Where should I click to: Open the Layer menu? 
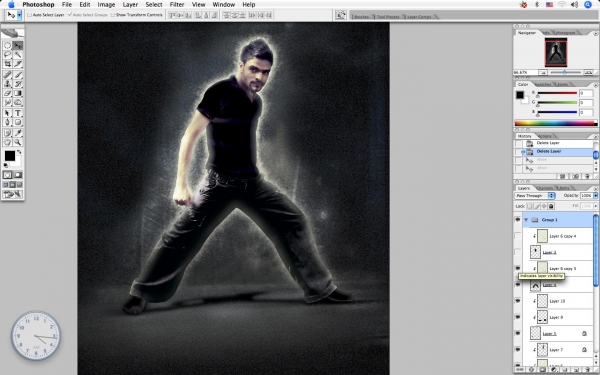pos(130,5)
